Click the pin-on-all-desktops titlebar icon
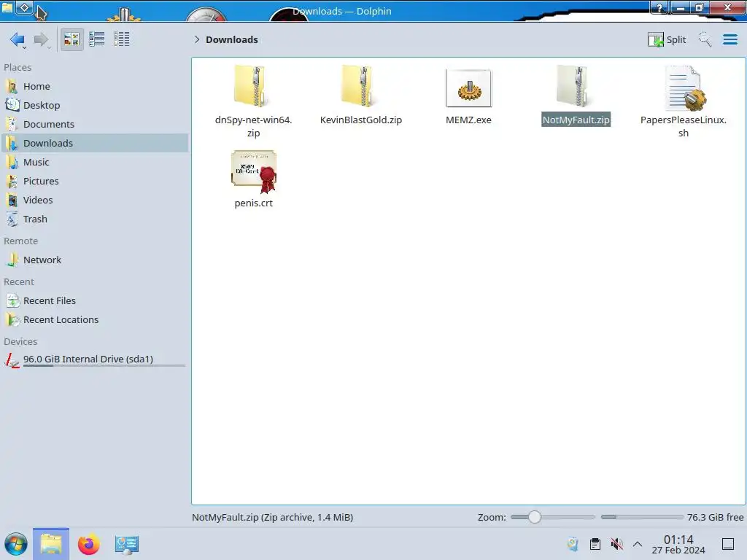Viewport: 747px width, 560px height. pos(25,7)
